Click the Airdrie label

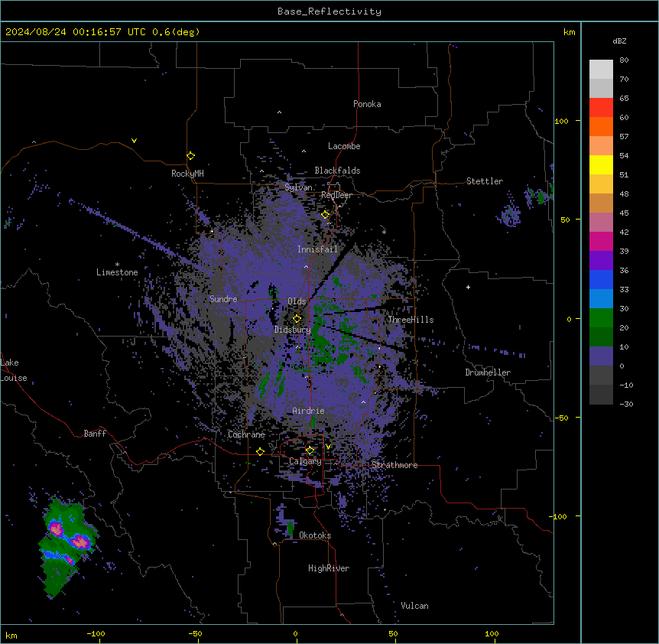click(309, 411)
